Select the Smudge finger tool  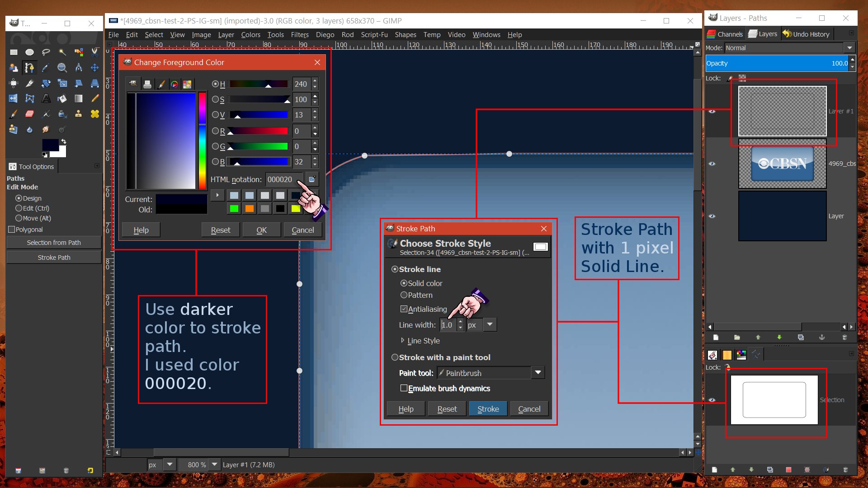point(46,130)
